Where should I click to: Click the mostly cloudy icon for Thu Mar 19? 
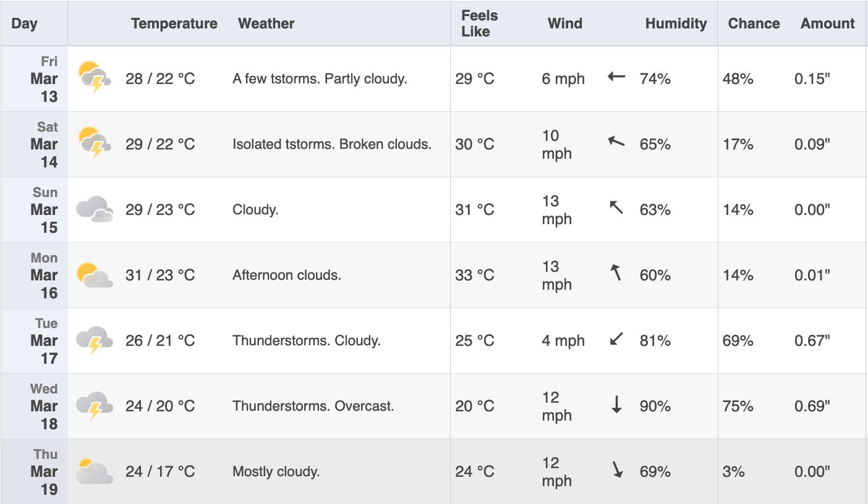point(95,471)
